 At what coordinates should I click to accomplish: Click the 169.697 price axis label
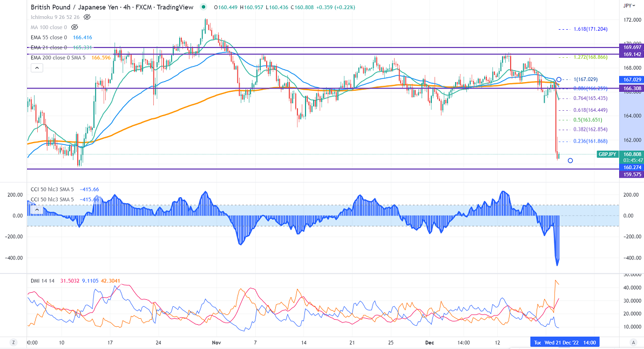coord(632,48)
